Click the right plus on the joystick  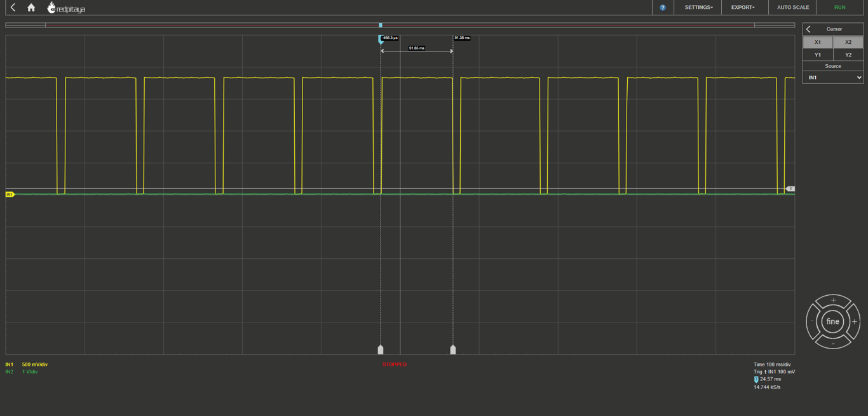click(x=854, y=322)
